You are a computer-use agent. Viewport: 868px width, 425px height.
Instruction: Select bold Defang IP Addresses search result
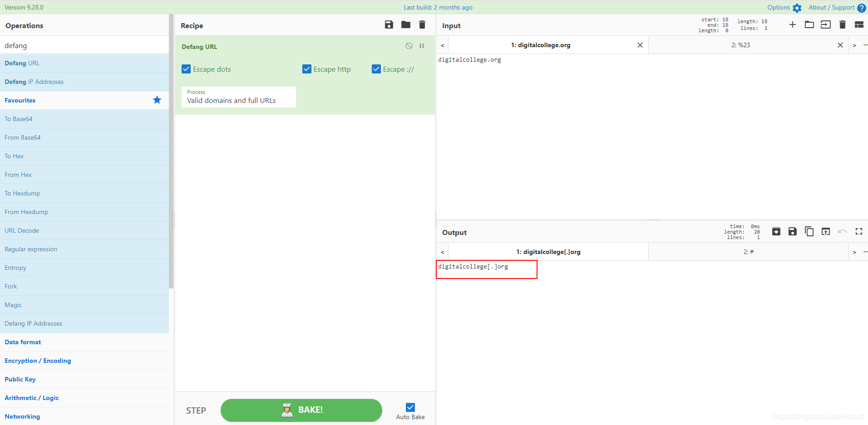click(84, 82)
